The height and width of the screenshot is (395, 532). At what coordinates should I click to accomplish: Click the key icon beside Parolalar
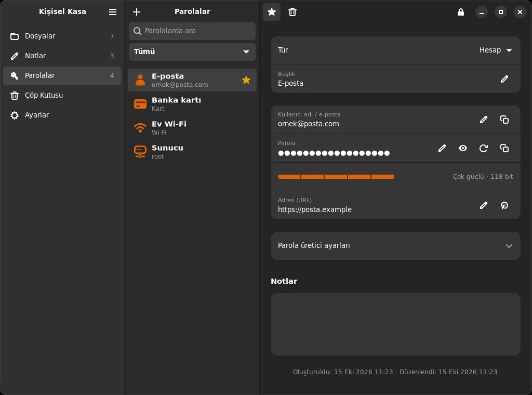coord(14,76)
